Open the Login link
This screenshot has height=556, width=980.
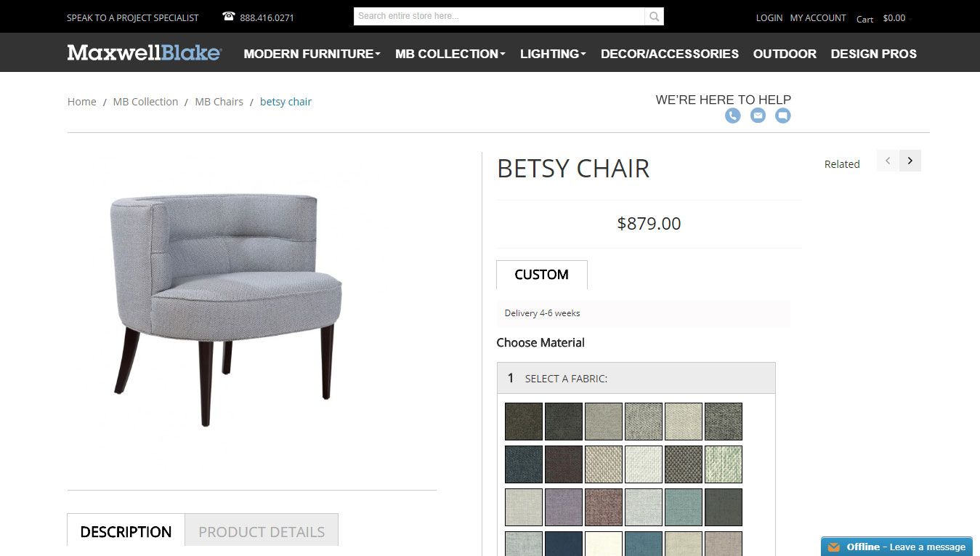coord(769,17)
